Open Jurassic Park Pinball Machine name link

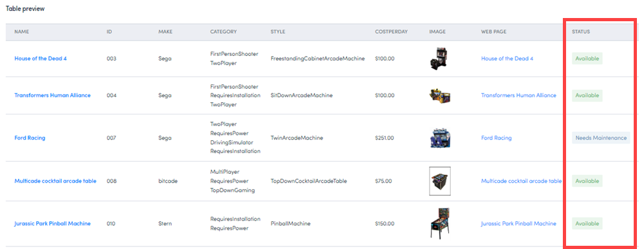click(52, 223)
